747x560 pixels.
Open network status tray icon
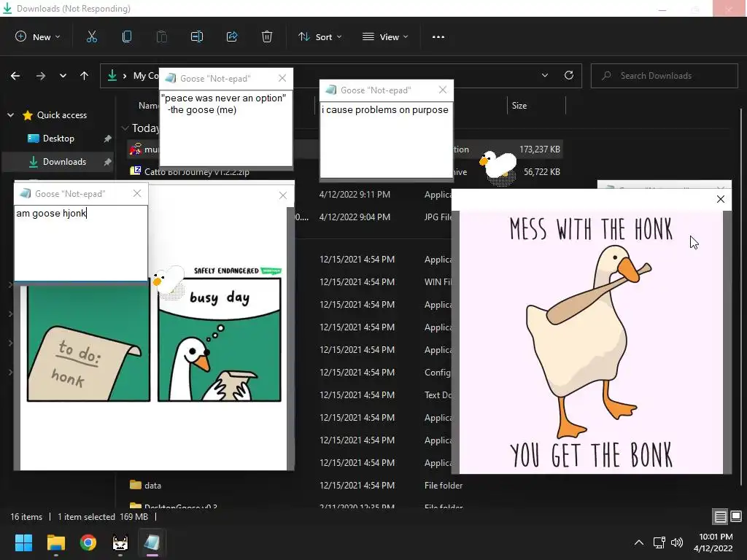(x=659, y=542)
